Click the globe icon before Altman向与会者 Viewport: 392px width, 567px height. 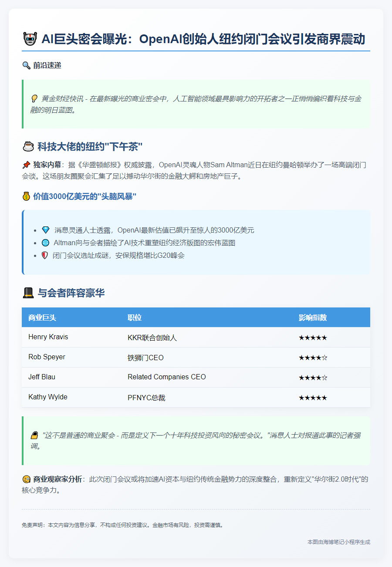point(46,243)
